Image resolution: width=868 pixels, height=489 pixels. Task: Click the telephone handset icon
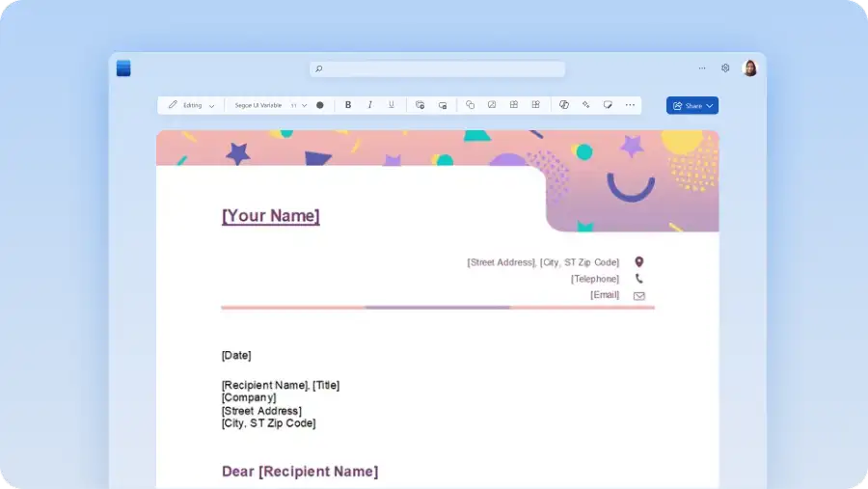[638, 279]
